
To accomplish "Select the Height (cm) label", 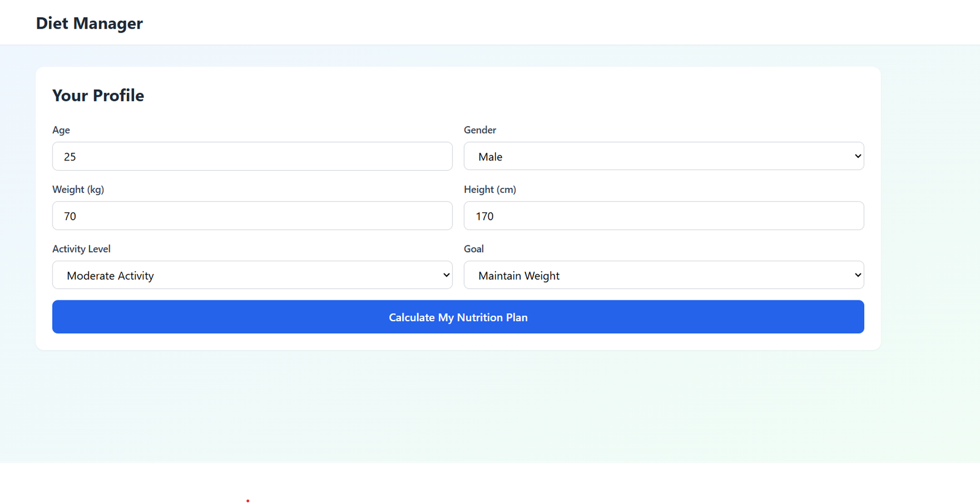I will point(490,190).
